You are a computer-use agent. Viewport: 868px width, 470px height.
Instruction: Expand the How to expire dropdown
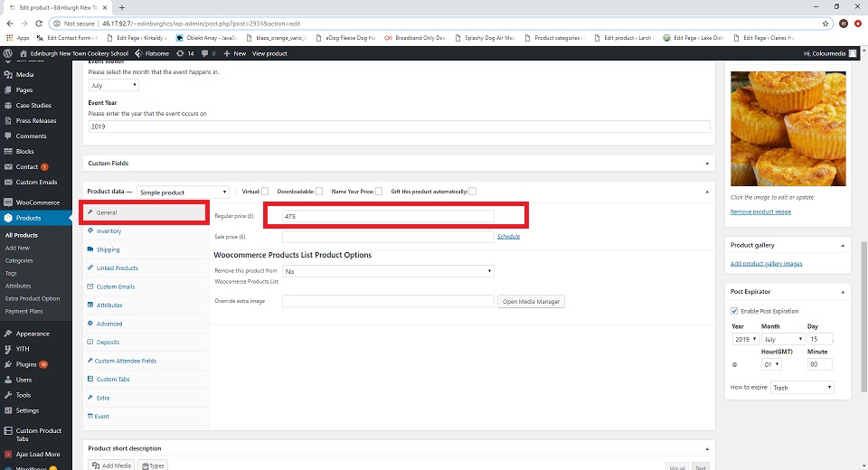pos(802,388)
